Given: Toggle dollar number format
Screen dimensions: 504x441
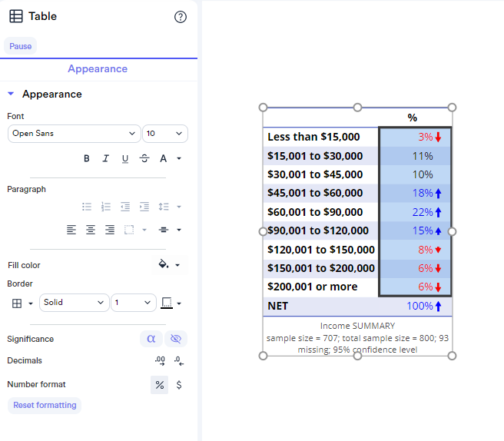Looking at the screenshot, I should 179,385.
